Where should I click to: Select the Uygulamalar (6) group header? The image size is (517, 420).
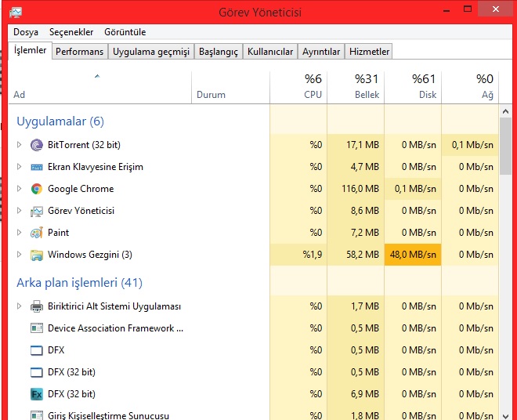pos(60,121)
